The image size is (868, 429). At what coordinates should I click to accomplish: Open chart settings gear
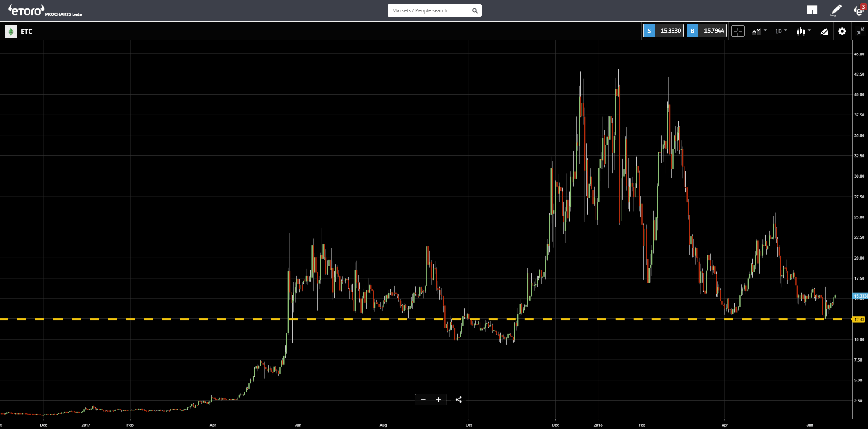tap(842, 31)
